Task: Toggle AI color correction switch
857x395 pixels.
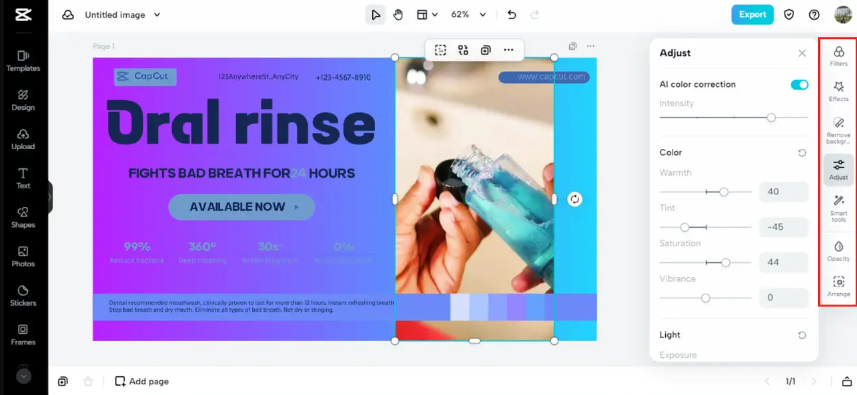Action: (799, 85)
